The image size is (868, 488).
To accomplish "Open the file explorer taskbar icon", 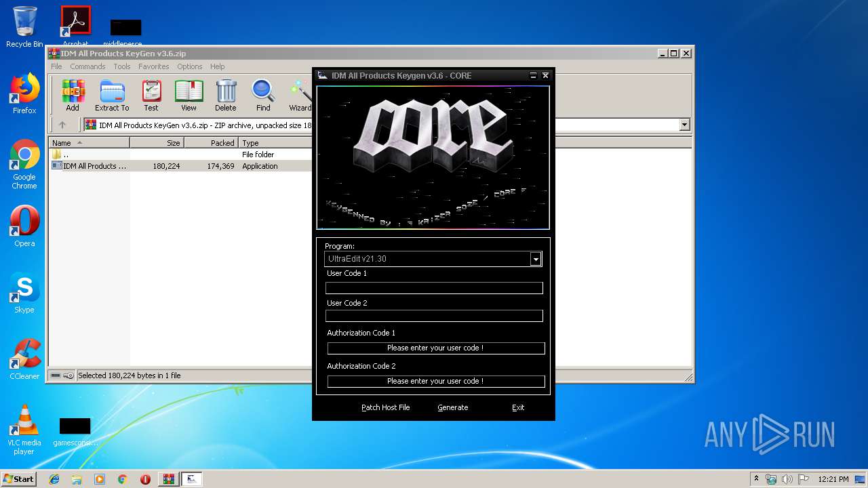I will pyautogui.click(x=77, y=479).
